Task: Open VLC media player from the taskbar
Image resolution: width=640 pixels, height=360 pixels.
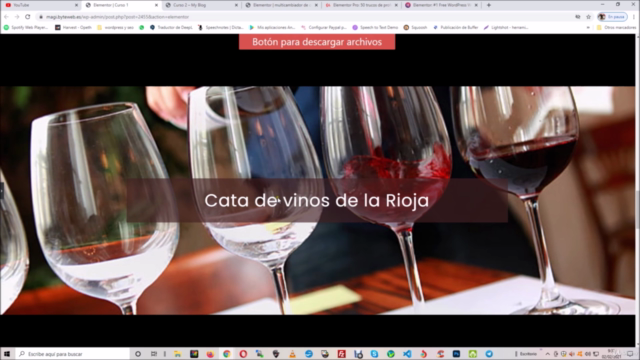Action: click(292, 354)
